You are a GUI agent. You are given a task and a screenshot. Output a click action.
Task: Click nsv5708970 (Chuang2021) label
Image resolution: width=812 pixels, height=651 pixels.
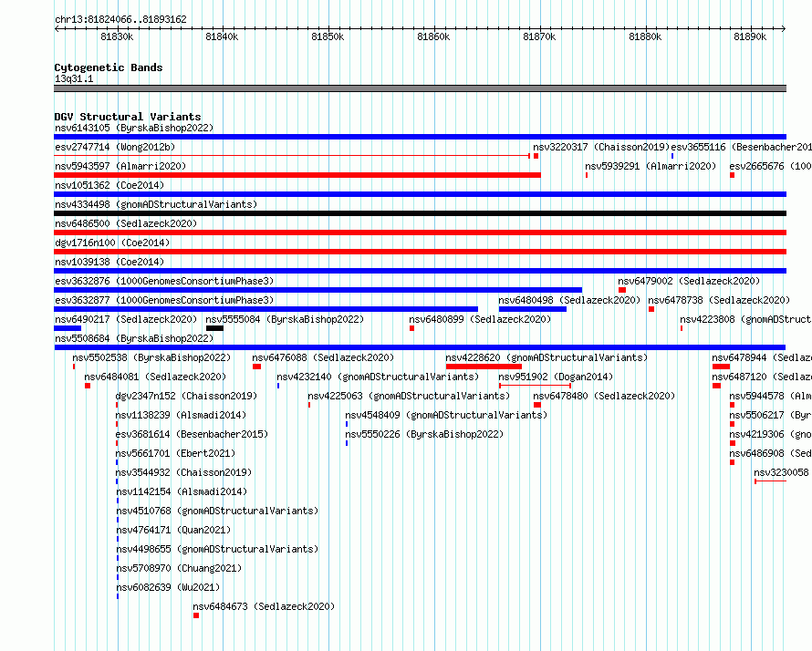click(x=179, y=568)
